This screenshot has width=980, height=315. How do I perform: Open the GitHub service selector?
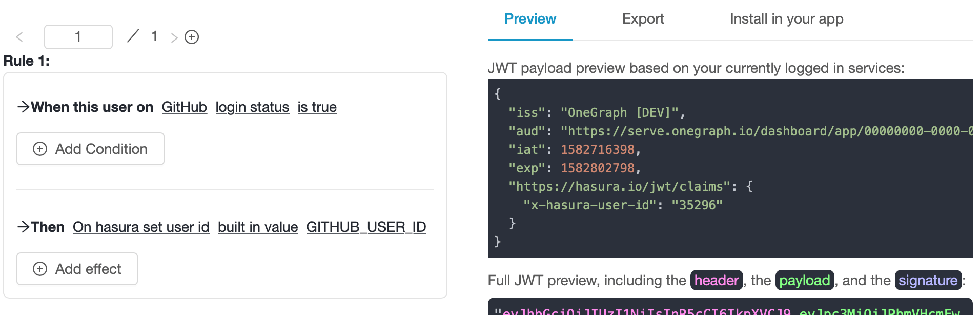(x=184, y=107)
